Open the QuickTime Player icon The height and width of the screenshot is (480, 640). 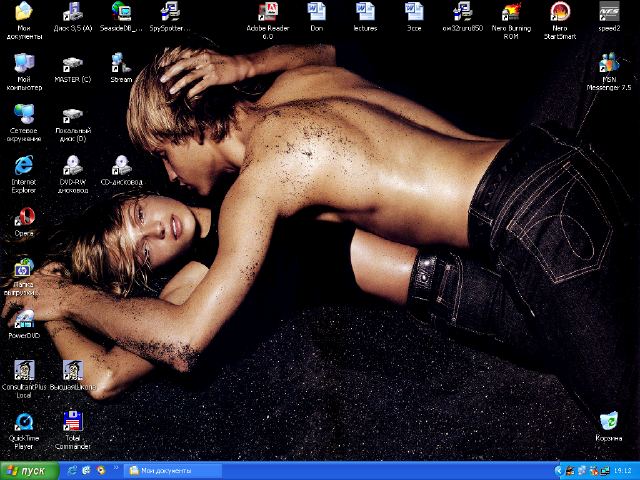pyautogui.click(x=23, y=422)
